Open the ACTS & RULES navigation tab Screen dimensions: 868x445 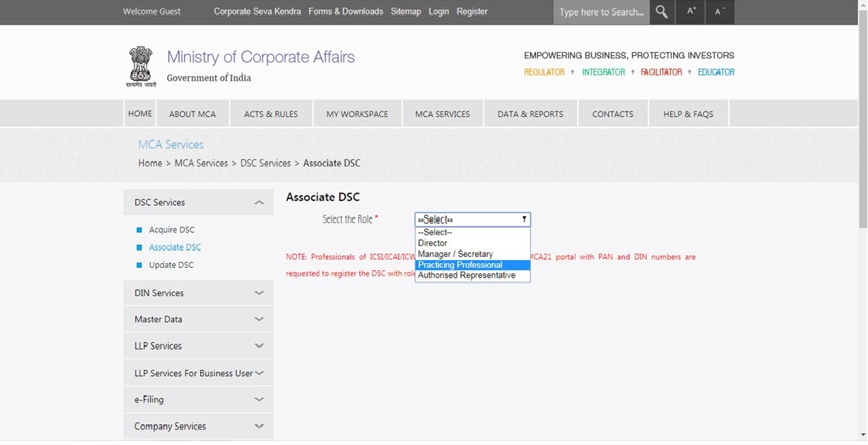point(271,114)
